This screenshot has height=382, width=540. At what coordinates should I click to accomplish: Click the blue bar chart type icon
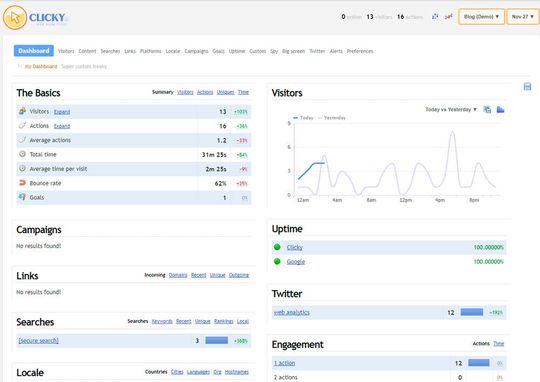click(x=500, y=110)
